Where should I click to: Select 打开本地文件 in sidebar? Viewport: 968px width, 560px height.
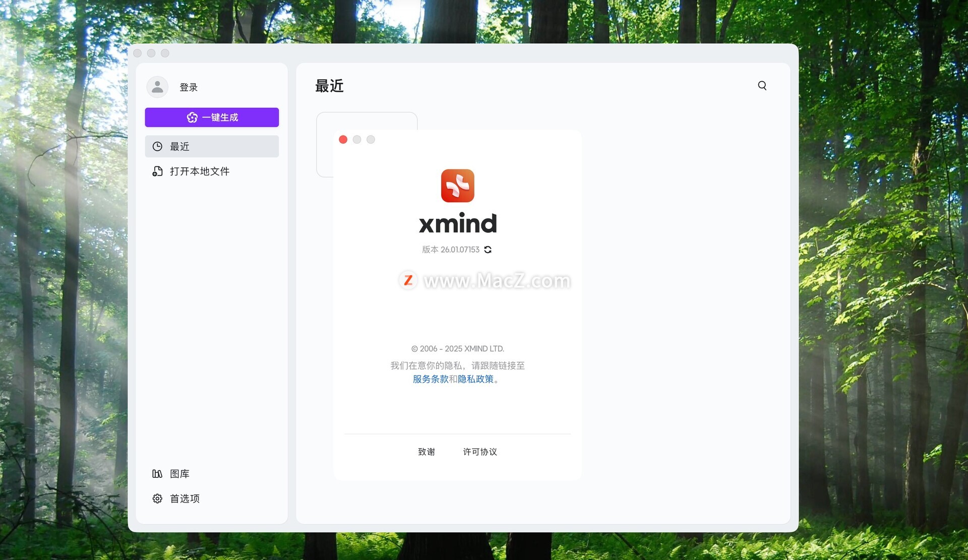pyautogui.click(x=199, y=171)
